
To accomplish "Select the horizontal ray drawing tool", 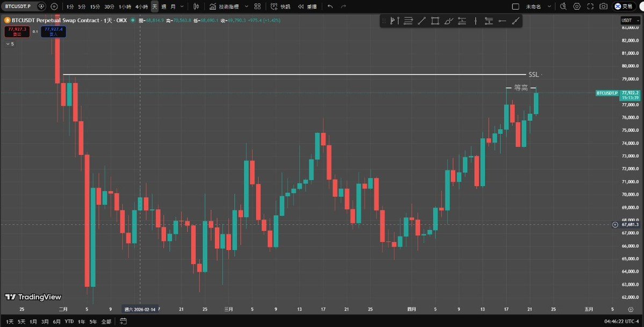I will (x=502, y=21).
